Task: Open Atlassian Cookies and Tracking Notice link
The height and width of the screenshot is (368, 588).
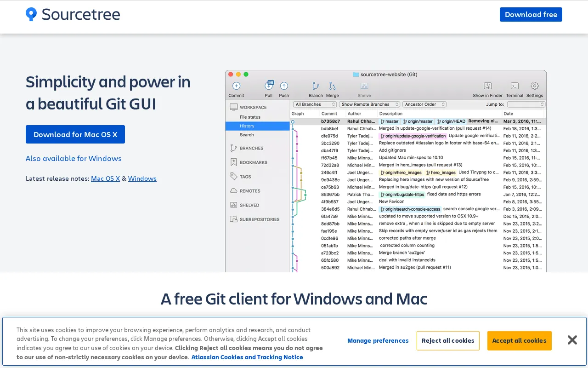Action: pos(247,357)
